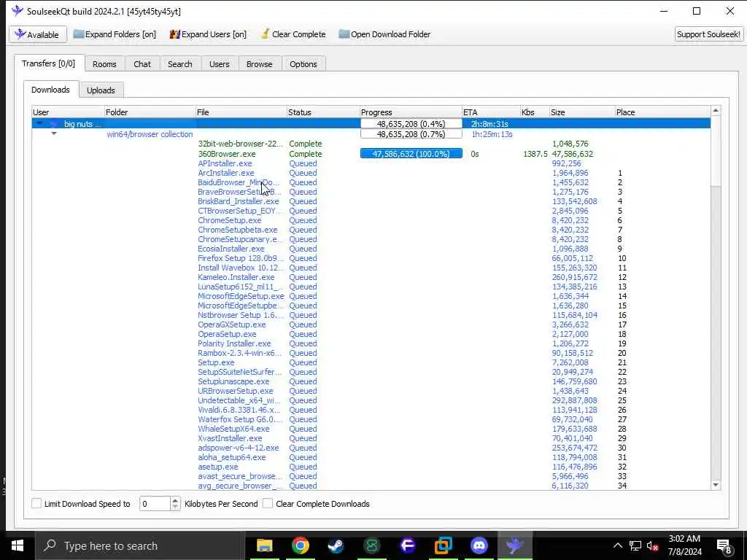Click the network tray icon
Image resolution: width=747 pixels, height=560 pixels.
635,546
